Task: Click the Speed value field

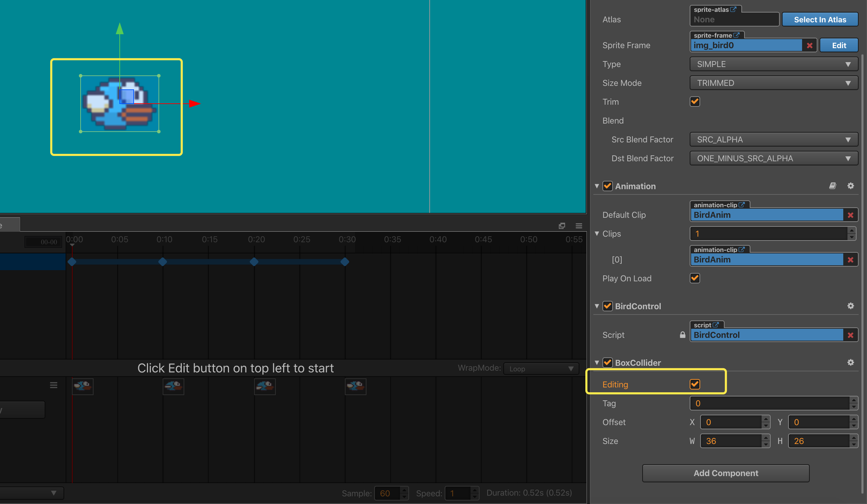Action: (458, 494)
